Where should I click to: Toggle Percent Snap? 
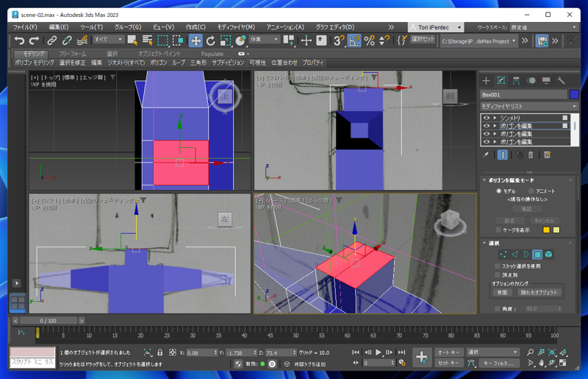[370, 40]
